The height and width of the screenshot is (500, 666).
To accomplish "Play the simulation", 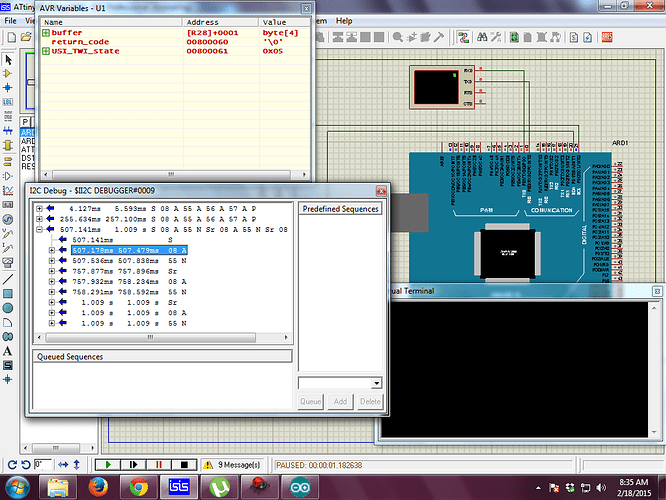I will point(108,465).
